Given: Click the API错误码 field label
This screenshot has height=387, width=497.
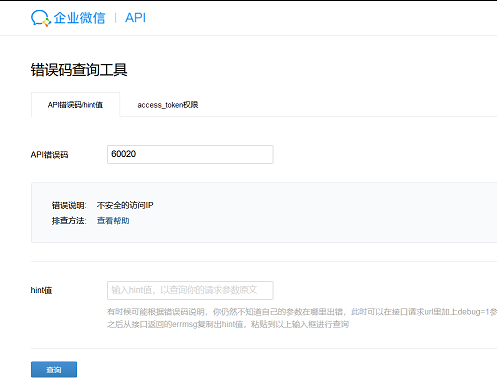Looking at the screenshot, I should (49, 155).
